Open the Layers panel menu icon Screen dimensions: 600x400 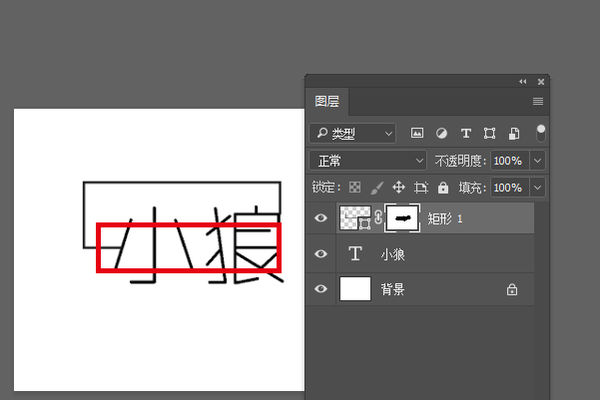538,101
